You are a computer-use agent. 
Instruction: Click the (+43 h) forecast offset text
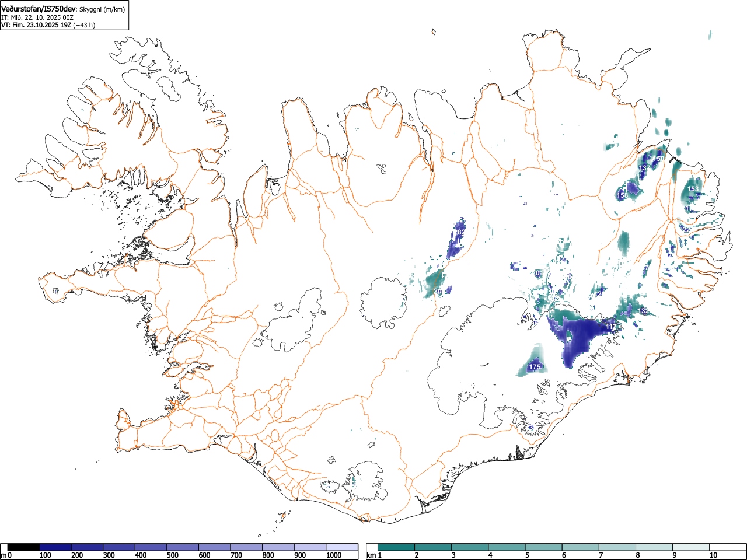coord(84,25)
